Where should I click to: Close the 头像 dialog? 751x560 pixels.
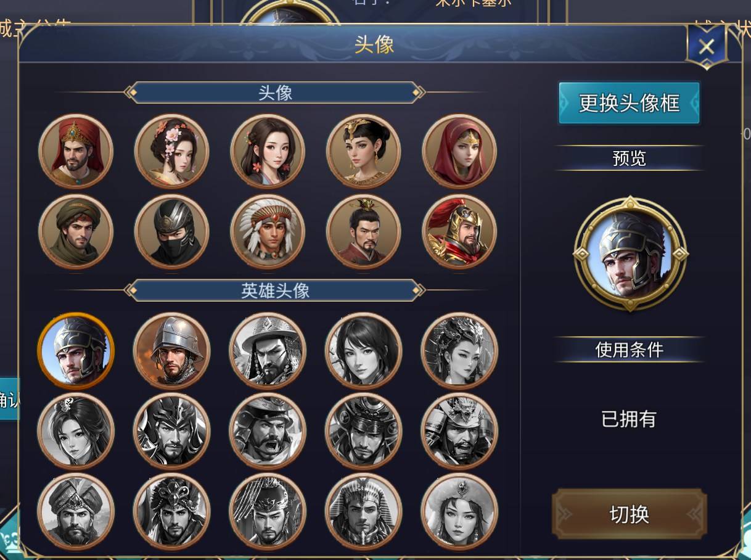[707, 47]
